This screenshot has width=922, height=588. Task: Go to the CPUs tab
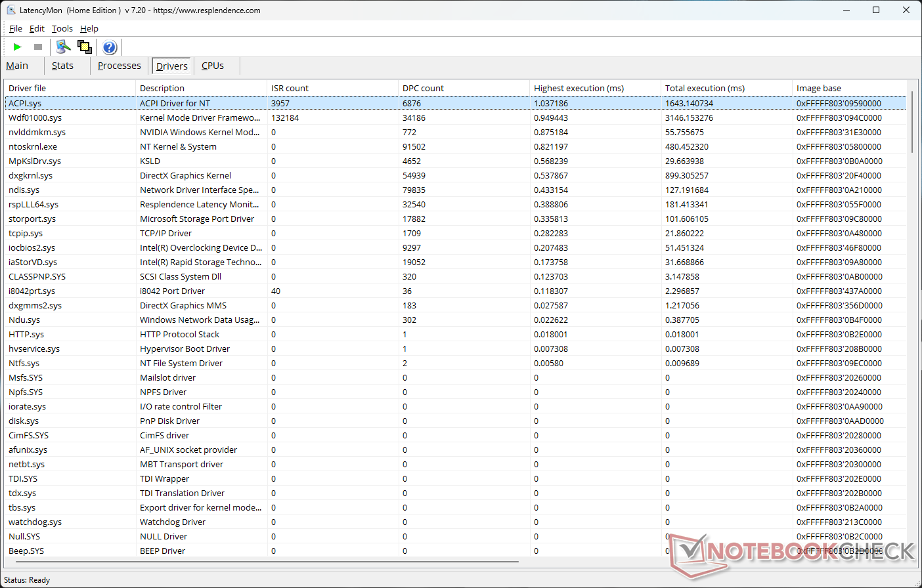pos(213,66)
